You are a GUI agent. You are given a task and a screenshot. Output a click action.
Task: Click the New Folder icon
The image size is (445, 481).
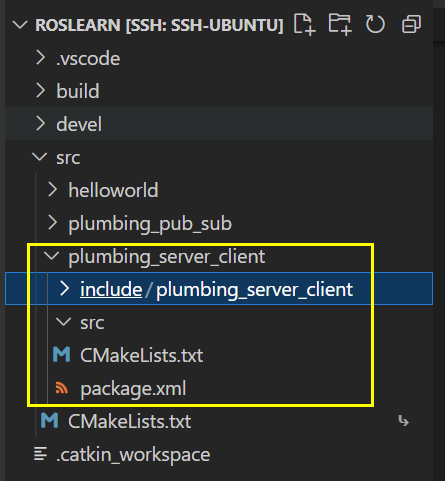(340, 24)
